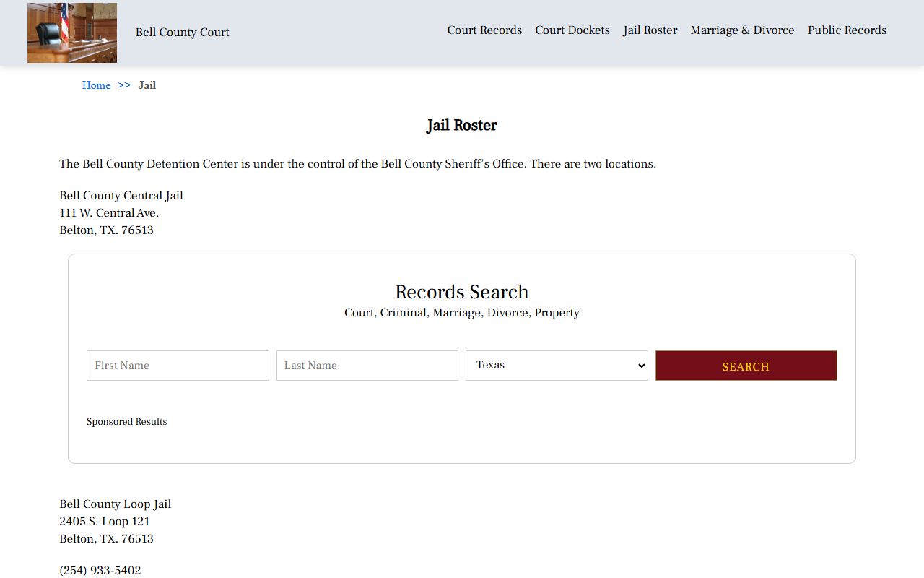Expand the Texas state dropdown

pos(557,366)
